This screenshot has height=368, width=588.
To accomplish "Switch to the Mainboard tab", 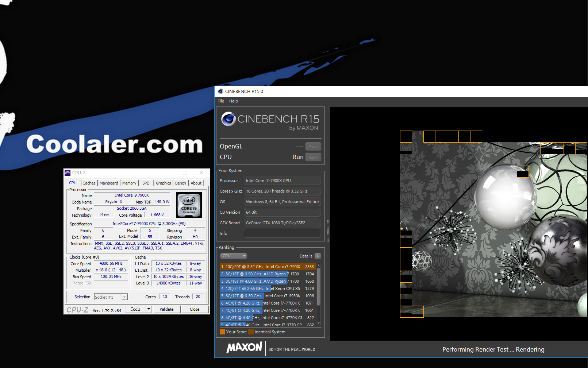I will tap(109, 183).
